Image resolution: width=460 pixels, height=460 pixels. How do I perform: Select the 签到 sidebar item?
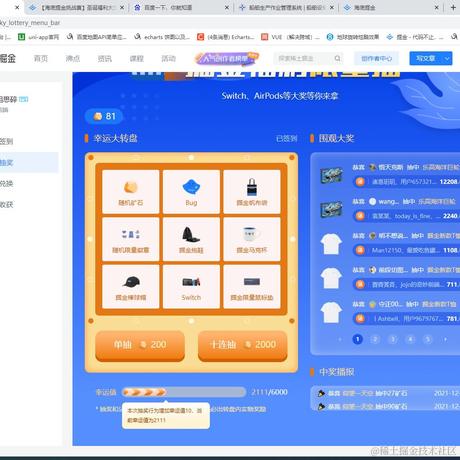(x=7, y=142)
